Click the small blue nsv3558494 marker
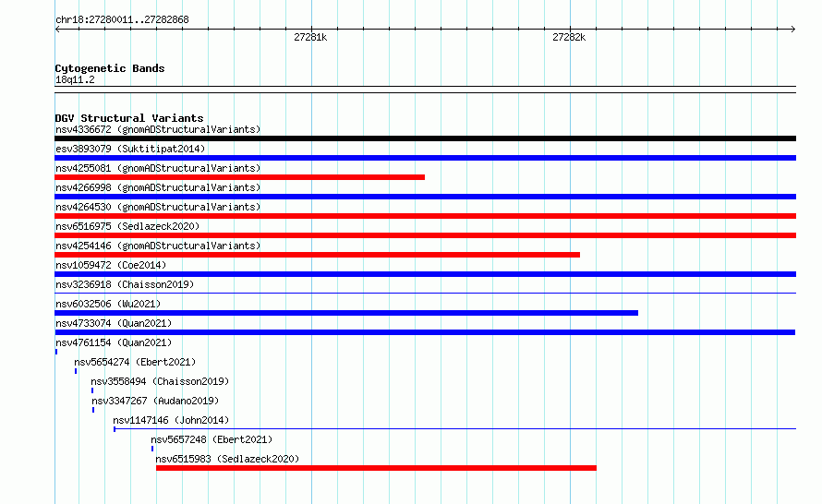This screenshot has height=504, width=822. click(92, 390)
